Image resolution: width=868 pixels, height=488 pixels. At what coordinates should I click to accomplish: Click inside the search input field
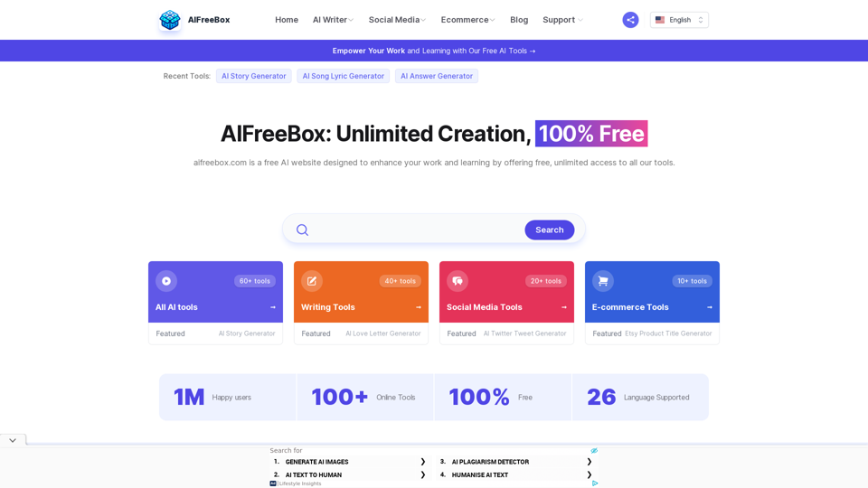(415, 230)
